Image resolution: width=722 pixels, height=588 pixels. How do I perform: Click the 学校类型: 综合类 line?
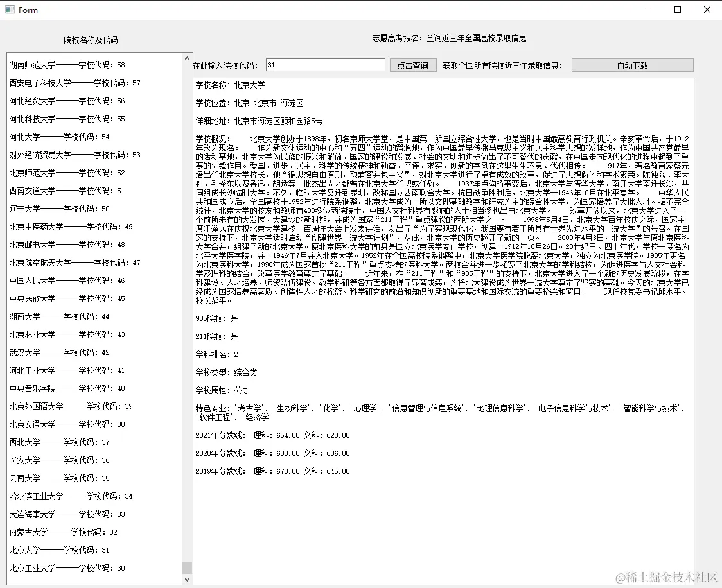tap(226, 372)
